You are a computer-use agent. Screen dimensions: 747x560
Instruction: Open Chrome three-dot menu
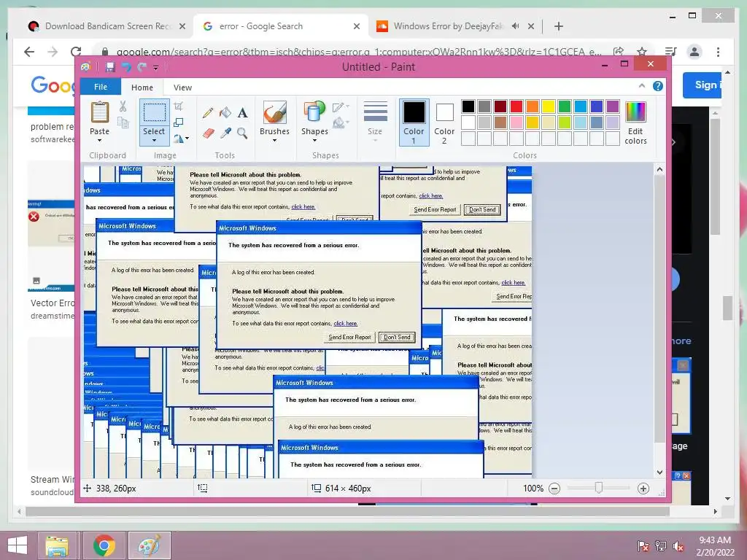[x=718, y=52]
